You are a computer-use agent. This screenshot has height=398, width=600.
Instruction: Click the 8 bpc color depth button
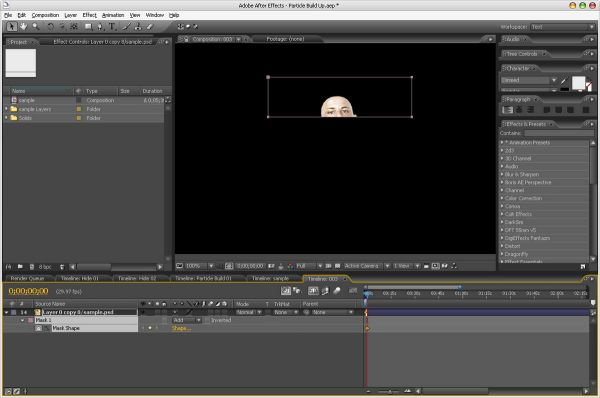[45, 267]
